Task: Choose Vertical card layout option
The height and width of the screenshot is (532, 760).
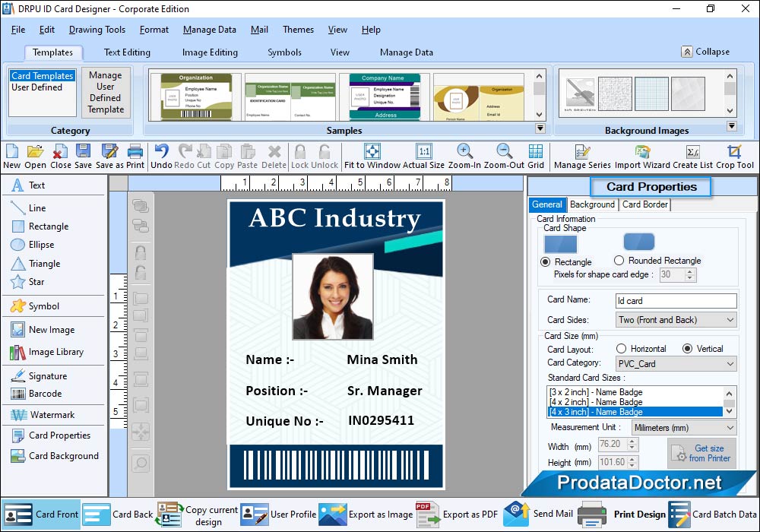Action: click(x=688, y=349)
